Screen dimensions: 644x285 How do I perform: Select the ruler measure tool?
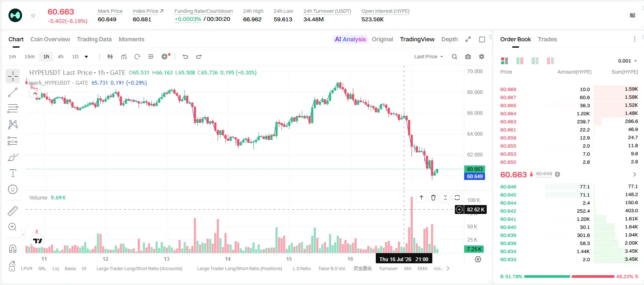[13, 211]
